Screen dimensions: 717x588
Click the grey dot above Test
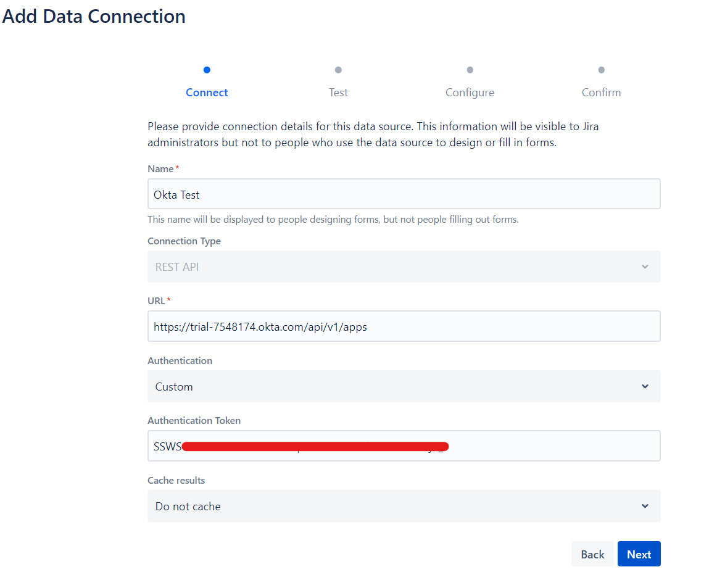pyautogui.click(x=338, y=70)
